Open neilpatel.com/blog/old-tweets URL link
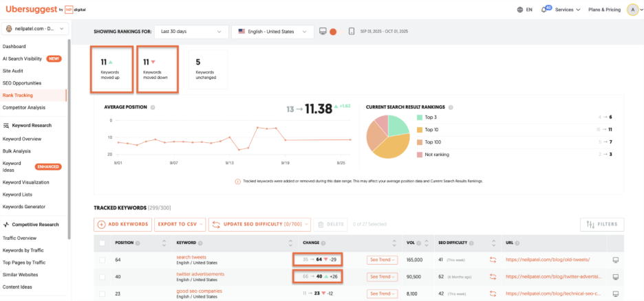 click(548, 260)
